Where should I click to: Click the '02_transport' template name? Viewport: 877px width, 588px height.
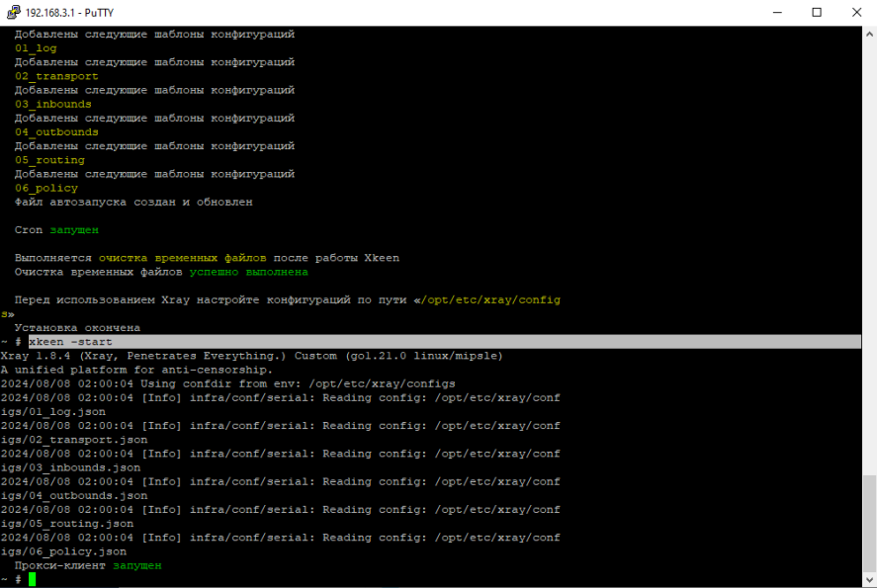(x=56, y=76)
